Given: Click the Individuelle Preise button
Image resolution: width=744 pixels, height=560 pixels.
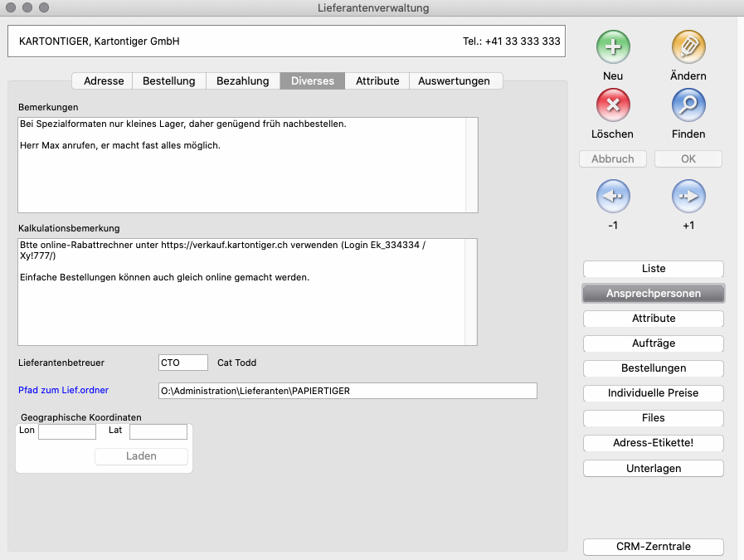Looking at the screenshot, I should pyautogui.click(x=654, y=393).
